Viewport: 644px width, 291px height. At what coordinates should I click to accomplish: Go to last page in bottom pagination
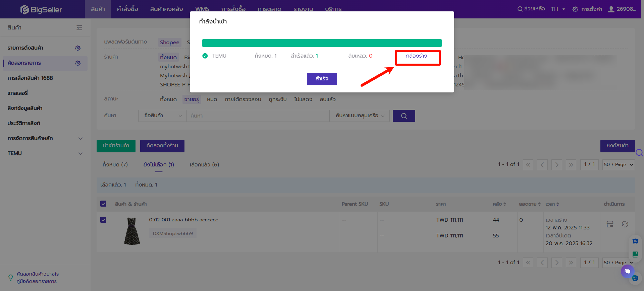(571, 263)
